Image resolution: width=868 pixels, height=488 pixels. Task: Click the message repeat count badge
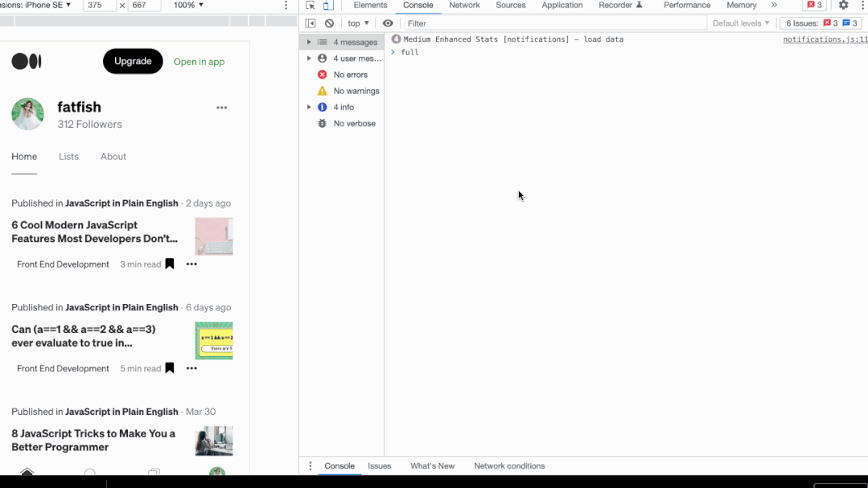(x=396, y=39)
